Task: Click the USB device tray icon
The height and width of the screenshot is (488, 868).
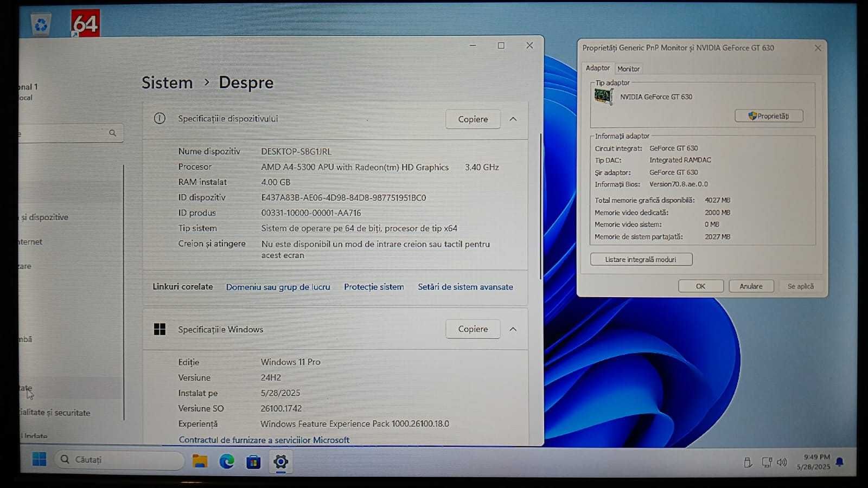Action: (x=748, y=463)
